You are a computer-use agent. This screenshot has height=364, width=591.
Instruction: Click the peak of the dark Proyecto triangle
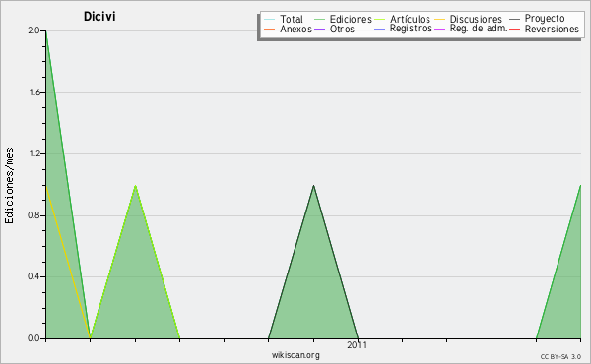tap(313, 185)
